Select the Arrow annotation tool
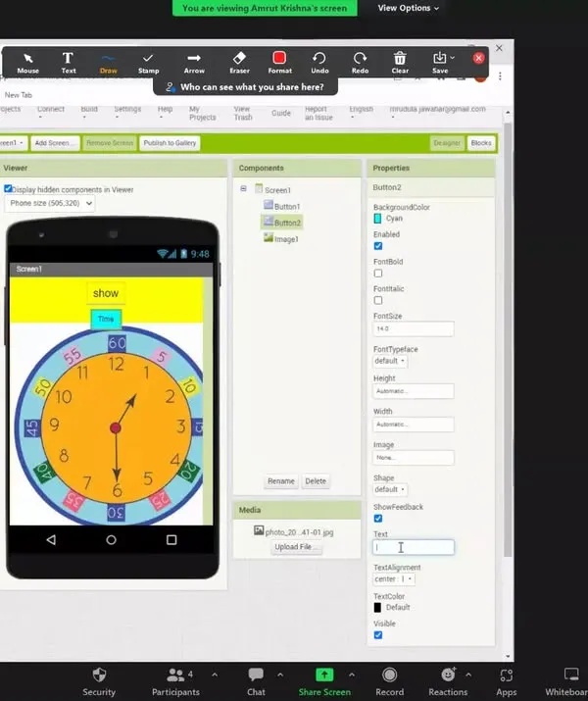 (194, 63)
